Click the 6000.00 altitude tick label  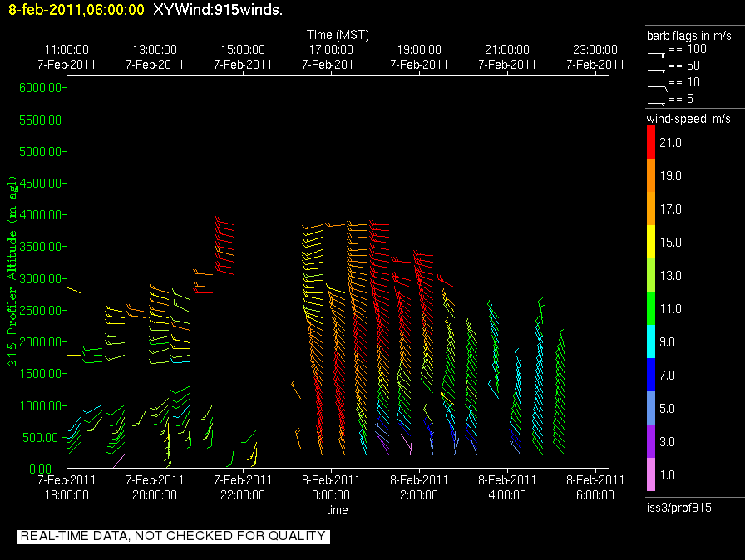36,88
